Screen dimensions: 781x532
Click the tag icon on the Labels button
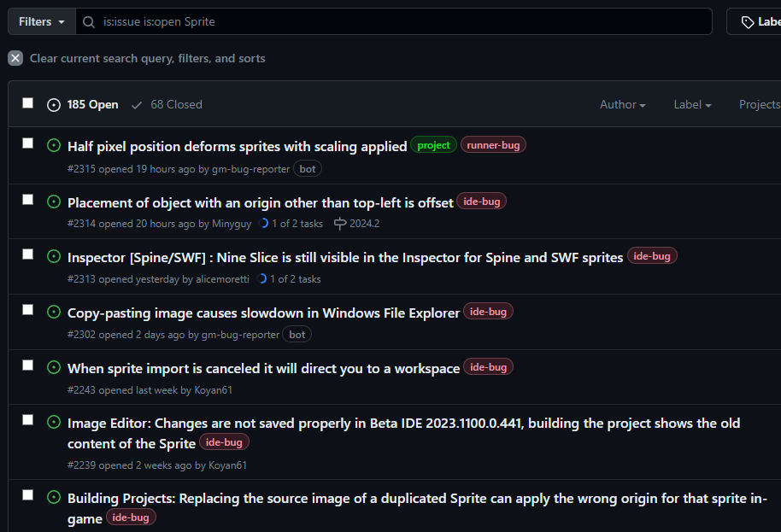(748, 22)
